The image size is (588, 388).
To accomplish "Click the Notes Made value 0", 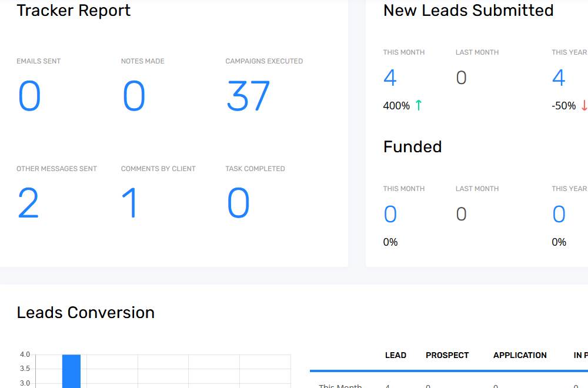I will click(134, 96).
